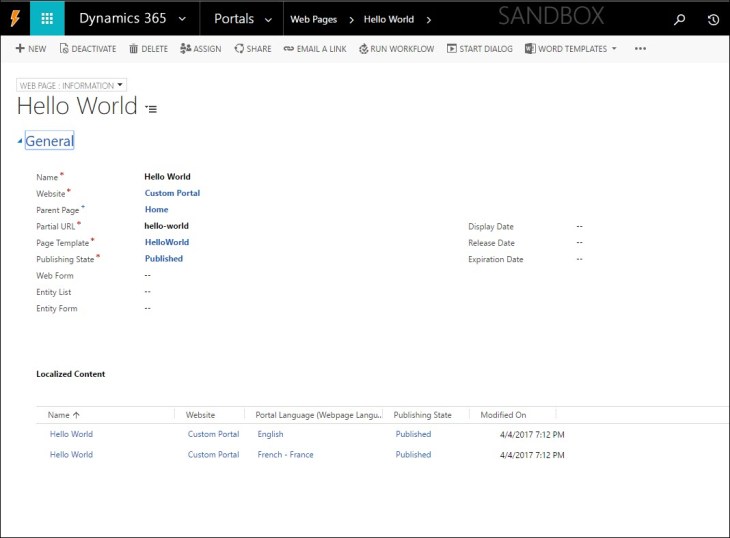Open the app launcher waffle icon
The width and height of the screenshot is (730, 538).
[47, 19]
